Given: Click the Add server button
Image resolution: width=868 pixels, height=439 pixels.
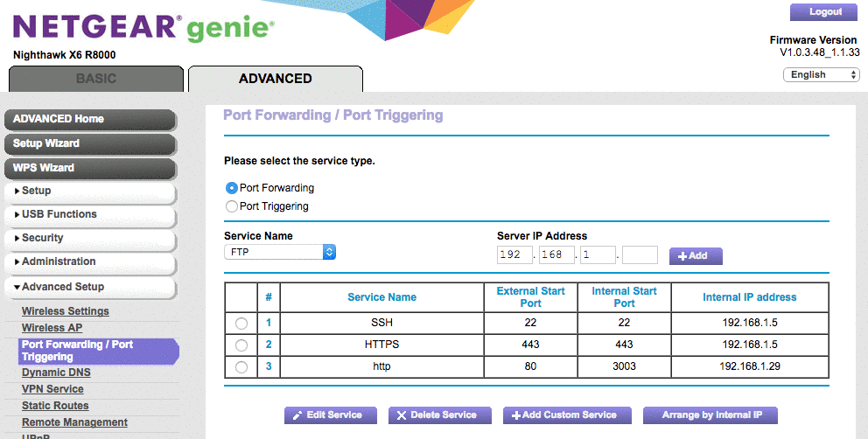Looking at the screenshot, I should pos(696,255).
